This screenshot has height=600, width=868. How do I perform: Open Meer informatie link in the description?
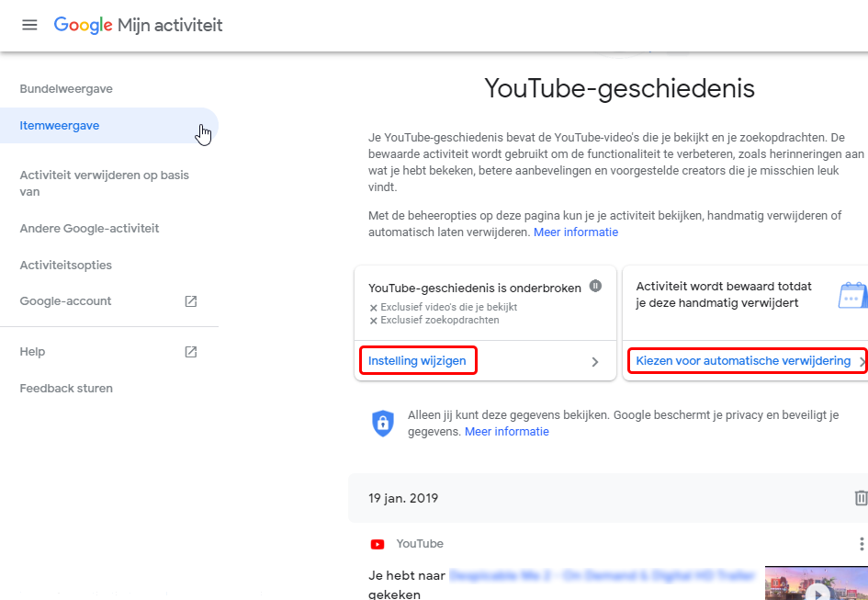[x=576, y=232]
